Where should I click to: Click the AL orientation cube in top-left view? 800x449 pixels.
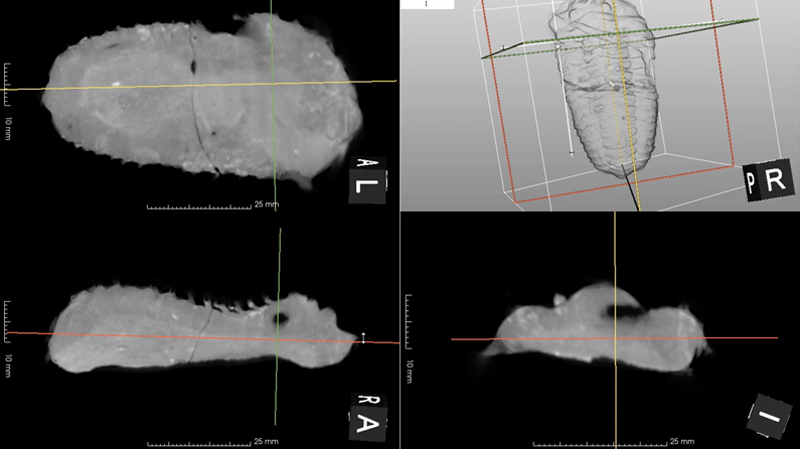pos(367,179)
